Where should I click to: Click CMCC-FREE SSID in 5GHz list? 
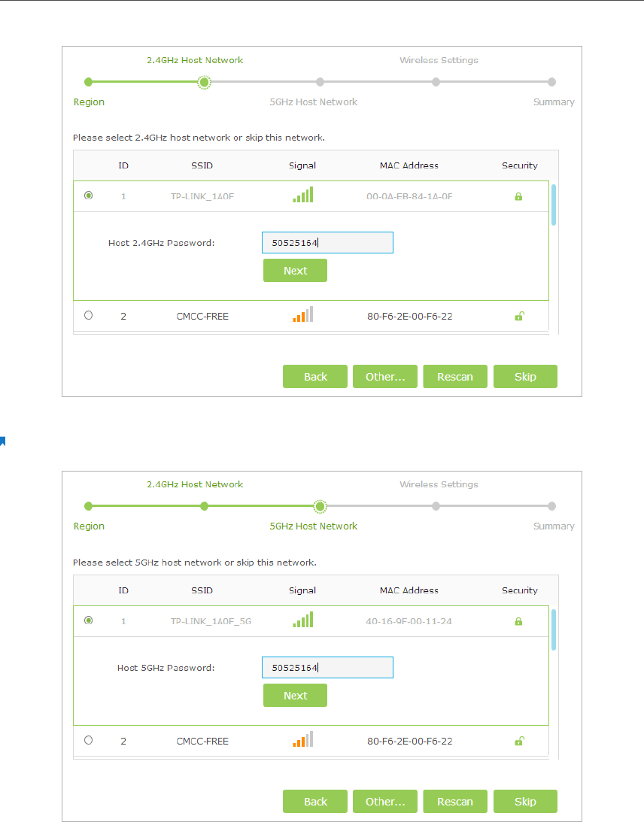(x=202, y=742)
